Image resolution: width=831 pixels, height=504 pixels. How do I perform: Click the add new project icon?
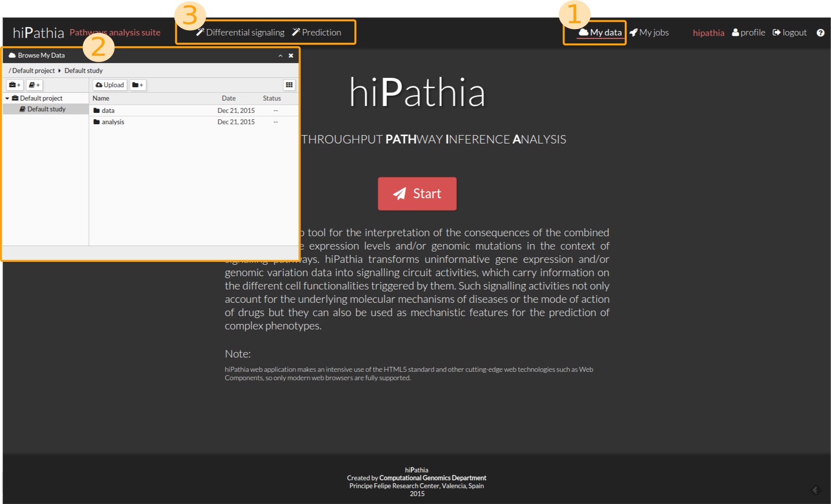pyautogui.click(x=15, y=85)
